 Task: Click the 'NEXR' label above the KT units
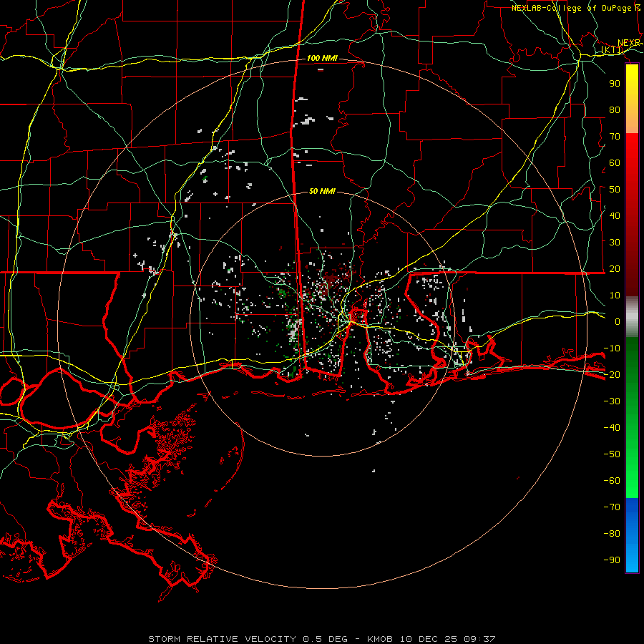(629, 43)
